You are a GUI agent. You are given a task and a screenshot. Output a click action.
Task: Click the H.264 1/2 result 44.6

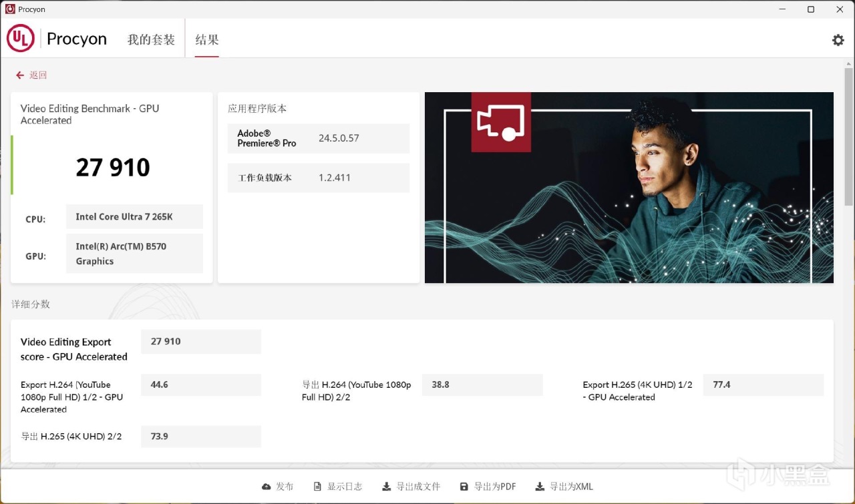tap(201, 385)
